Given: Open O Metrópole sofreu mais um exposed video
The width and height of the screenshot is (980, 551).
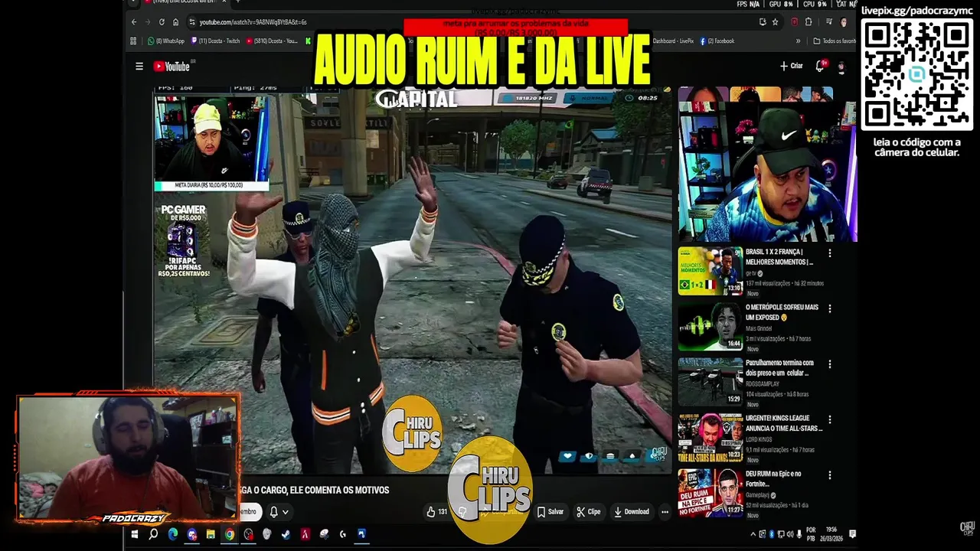Looking at the screenshot, I should [710, 327].
